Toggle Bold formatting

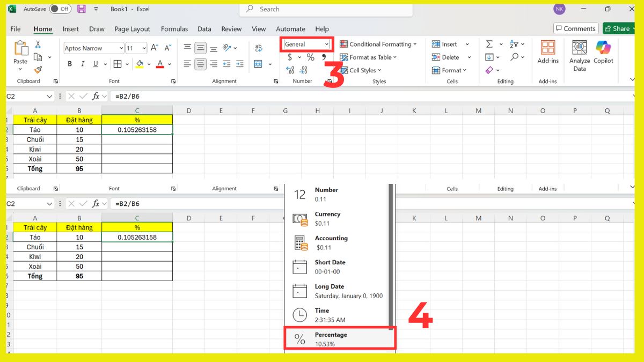pyautogui.click(x=70, y=63)
